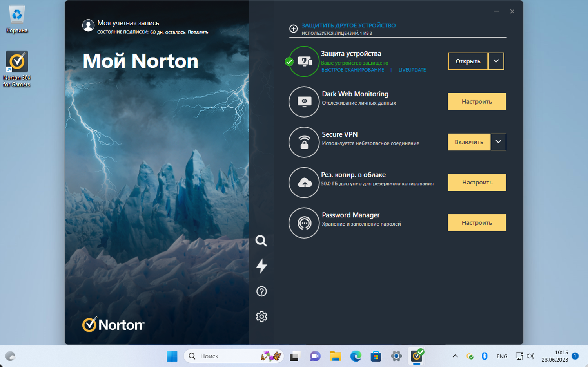
Task: Open Моя учетная запись account link
Action: pos(128,23)
